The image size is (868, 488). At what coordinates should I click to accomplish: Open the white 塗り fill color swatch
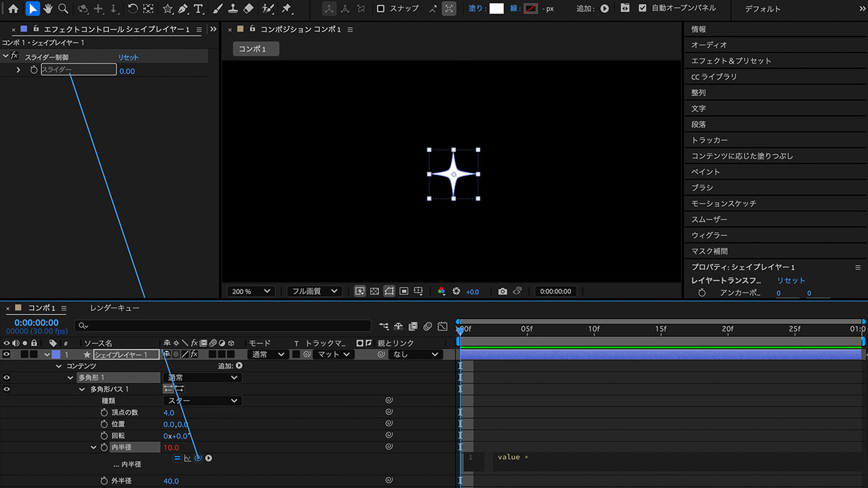[x=496, y=9]
